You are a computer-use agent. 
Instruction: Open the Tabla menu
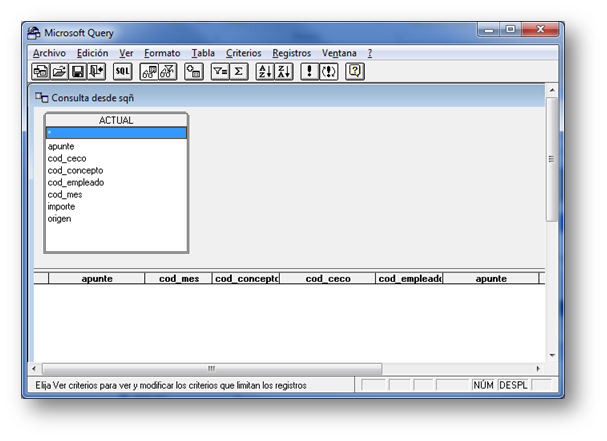203,53
